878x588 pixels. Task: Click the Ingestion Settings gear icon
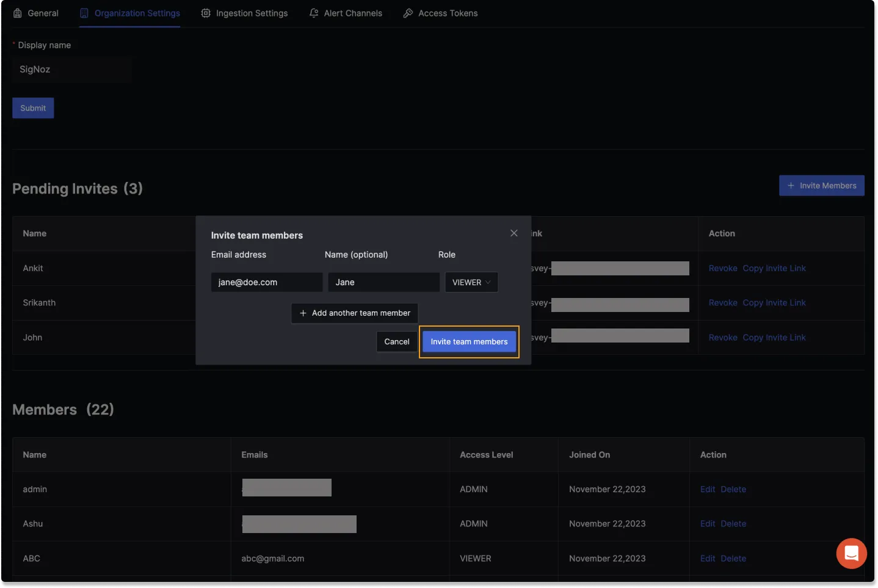206,13
